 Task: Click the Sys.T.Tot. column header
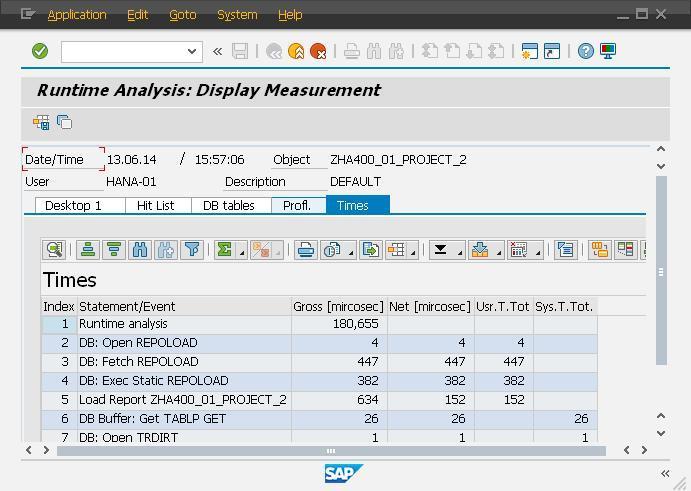565,306
